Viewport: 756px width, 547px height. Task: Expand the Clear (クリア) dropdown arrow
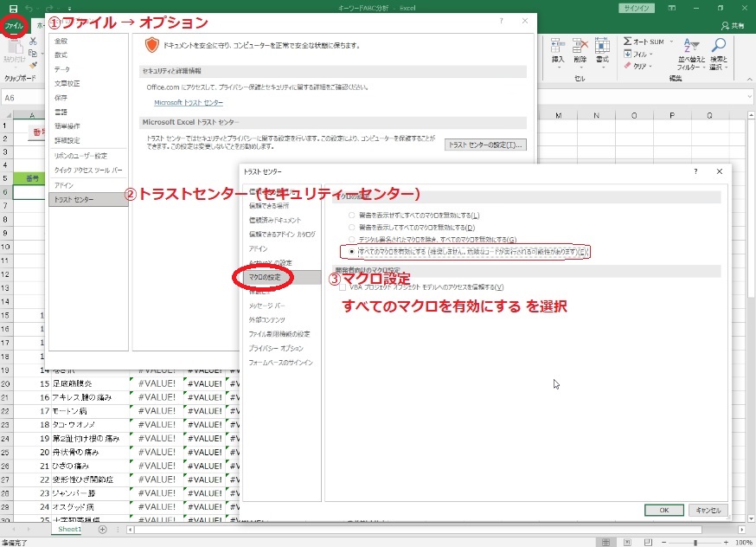click(650, 66)
